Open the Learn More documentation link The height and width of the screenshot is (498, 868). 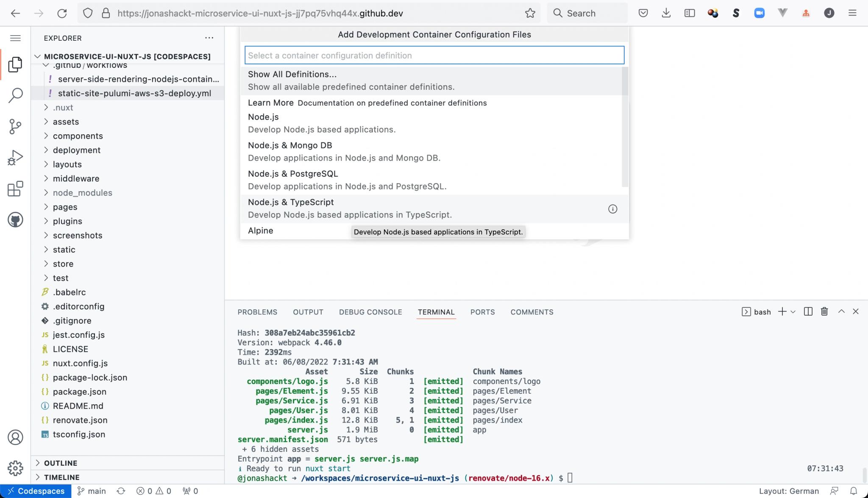click(270, 103)
